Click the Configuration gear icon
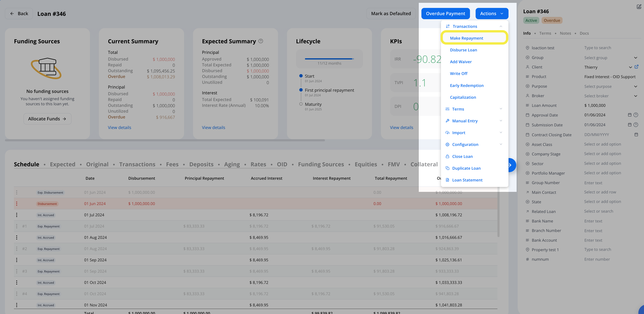The width and height of the screenshot is (644, 314). (447, 145)
